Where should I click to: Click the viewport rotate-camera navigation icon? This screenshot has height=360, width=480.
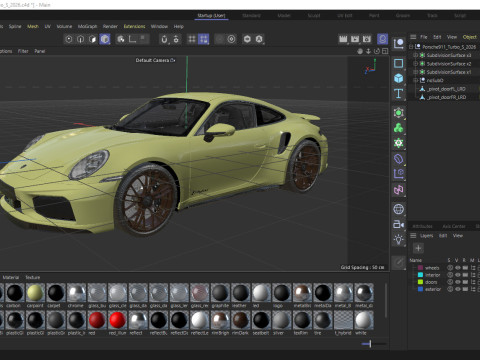tap(377, 51)
